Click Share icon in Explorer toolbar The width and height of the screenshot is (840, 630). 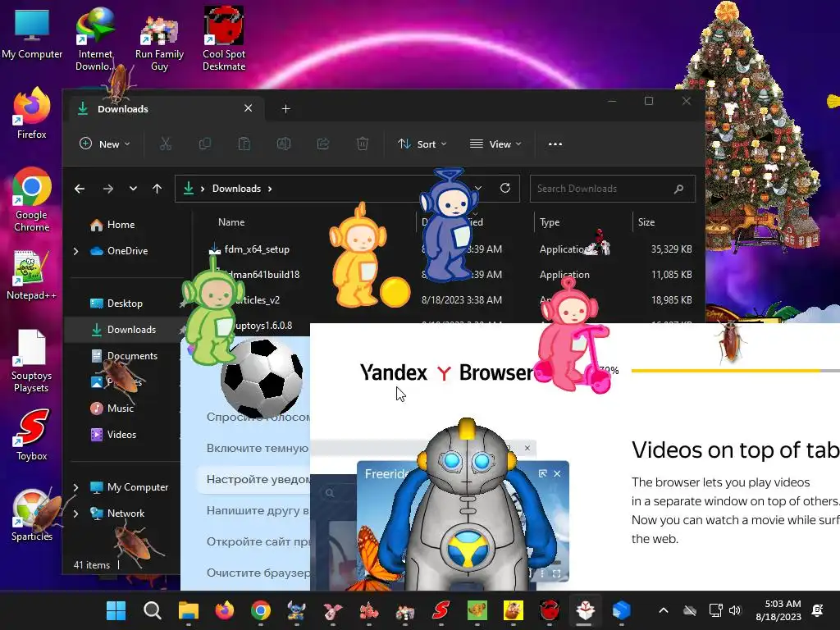click(323, 144)
